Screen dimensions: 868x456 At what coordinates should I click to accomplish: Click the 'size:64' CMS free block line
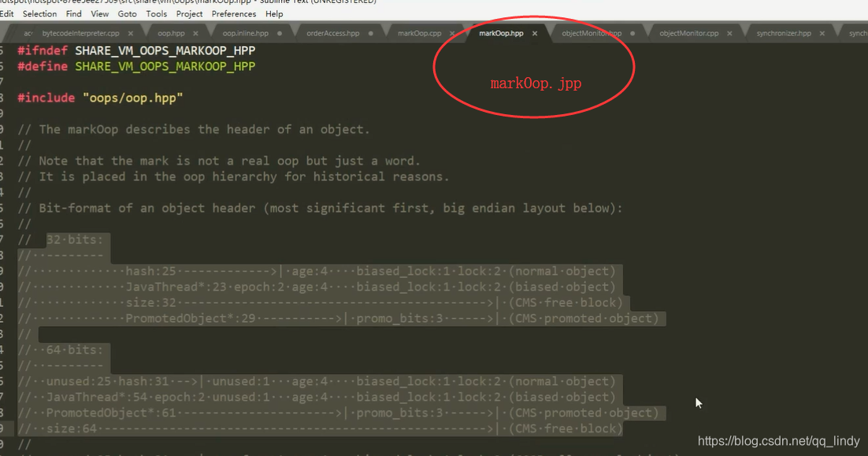320,428
